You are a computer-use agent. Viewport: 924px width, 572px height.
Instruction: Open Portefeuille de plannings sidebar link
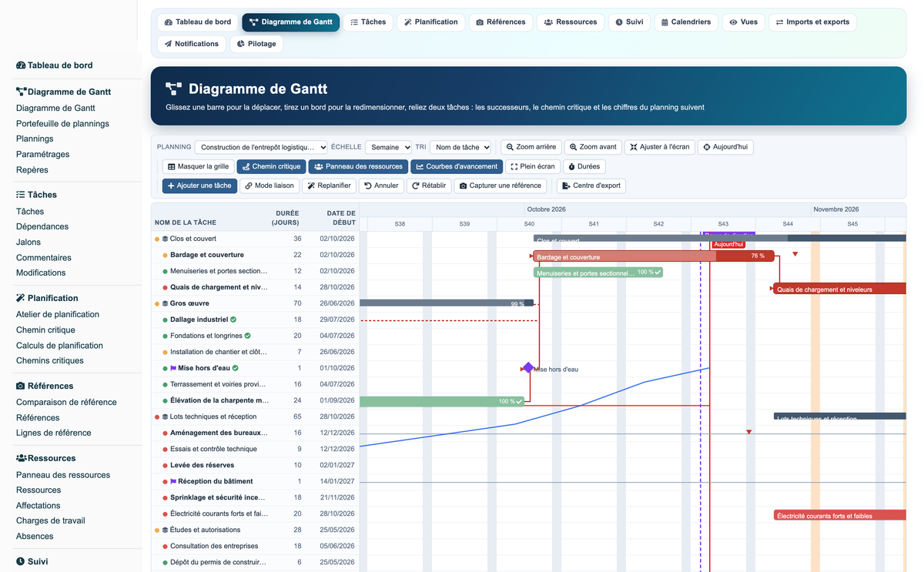click(x=62, y=123)
